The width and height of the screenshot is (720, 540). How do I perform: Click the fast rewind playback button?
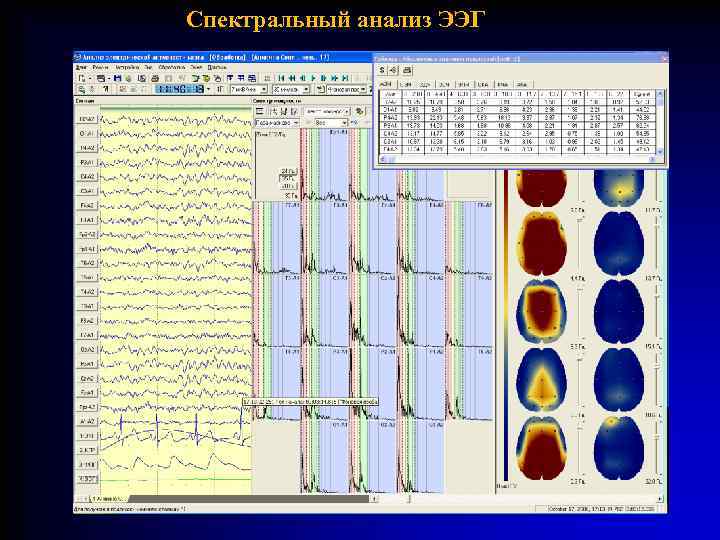click(292, 79)
